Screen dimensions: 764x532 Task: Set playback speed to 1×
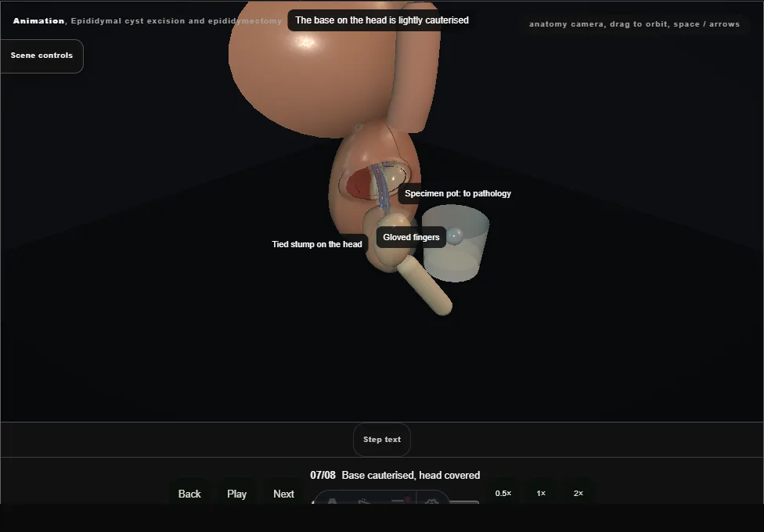point(541,494)
